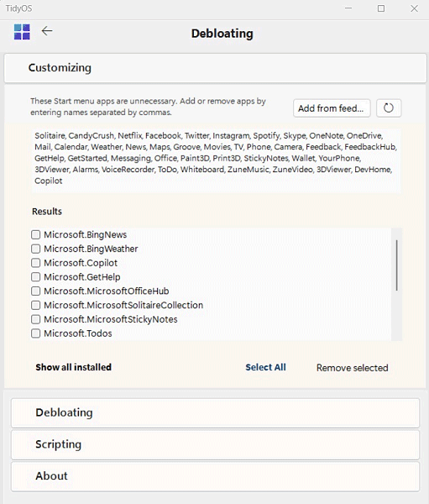The height and width of the screenshot is (504, 429).
Task: Click the TidyOS four-square logo icon
Action: tap(22, 32)
